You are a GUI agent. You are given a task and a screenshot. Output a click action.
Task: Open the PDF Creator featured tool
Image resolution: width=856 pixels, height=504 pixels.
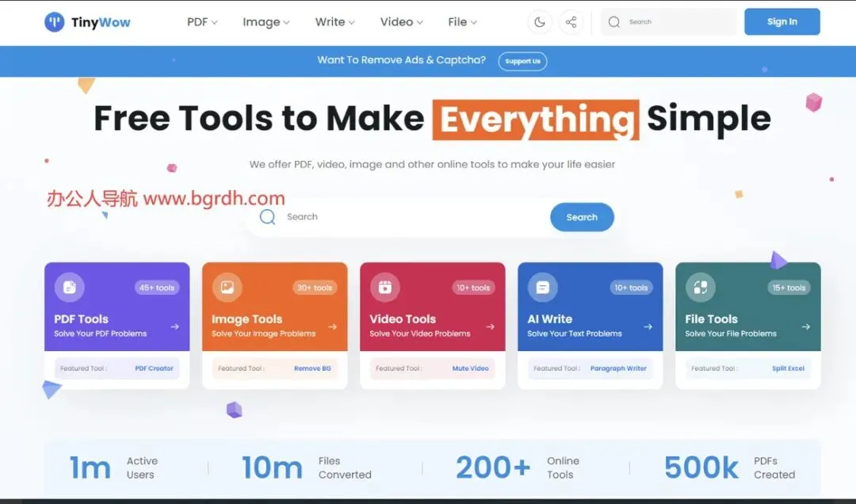pyautogui.click(x=154, y=368)
